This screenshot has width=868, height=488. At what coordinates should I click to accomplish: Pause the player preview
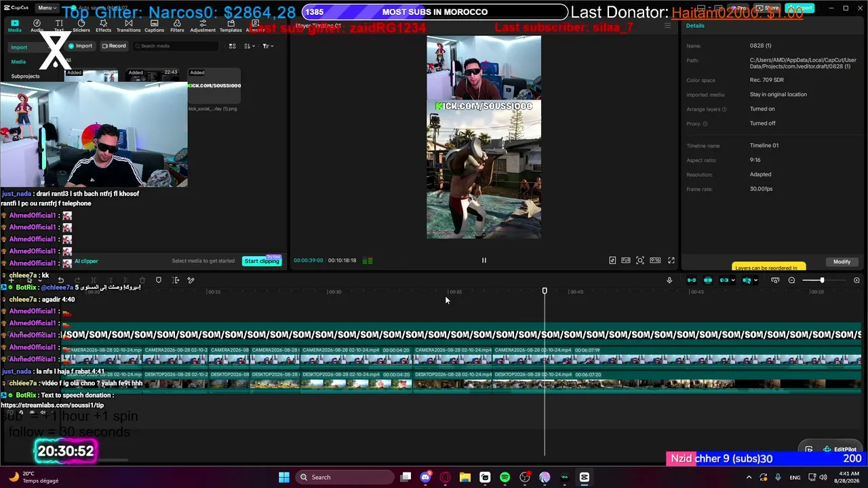(484, 260)
